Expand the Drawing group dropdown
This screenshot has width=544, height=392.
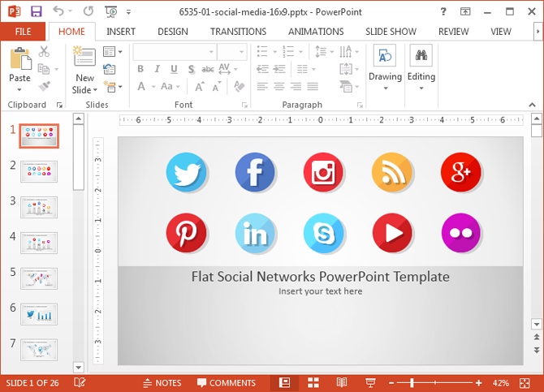click(x=385, y=88)
